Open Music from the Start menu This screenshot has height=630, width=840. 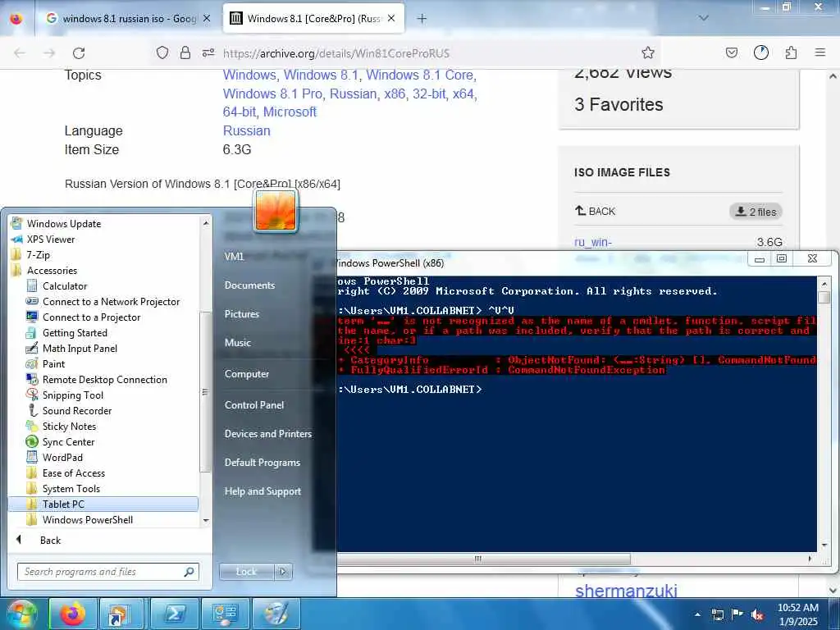(237, 342)
